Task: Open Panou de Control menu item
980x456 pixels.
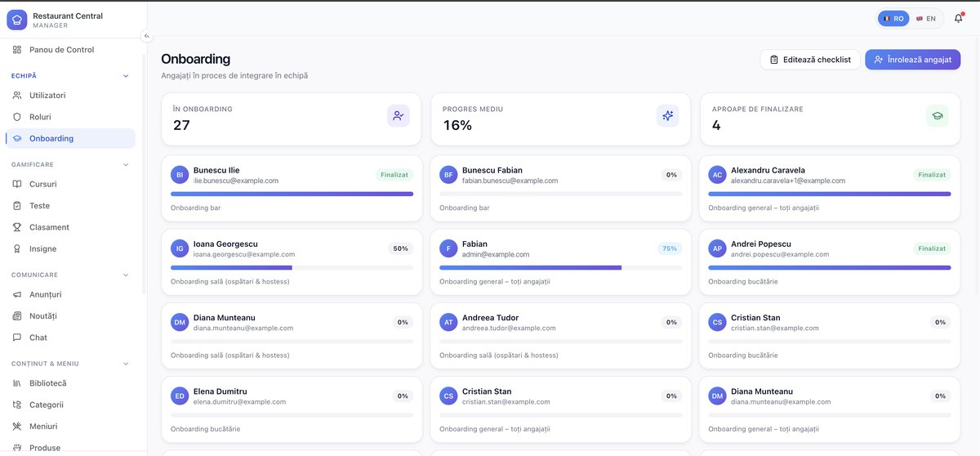Action: (71, 50)
